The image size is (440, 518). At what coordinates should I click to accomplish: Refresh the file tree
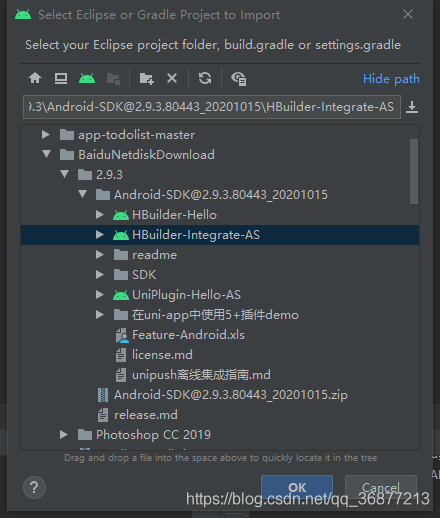(x=205, y=78)
